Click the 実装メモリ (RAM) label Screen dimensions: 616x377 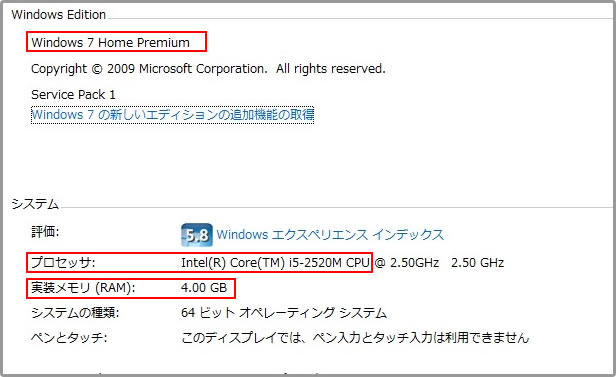point(83,288)
